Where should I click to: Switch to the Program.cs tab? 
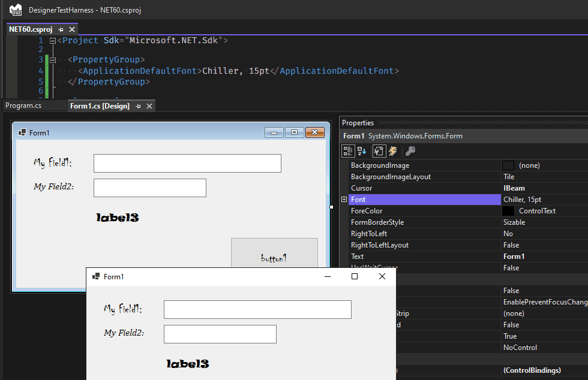click(x=23, y=106)
